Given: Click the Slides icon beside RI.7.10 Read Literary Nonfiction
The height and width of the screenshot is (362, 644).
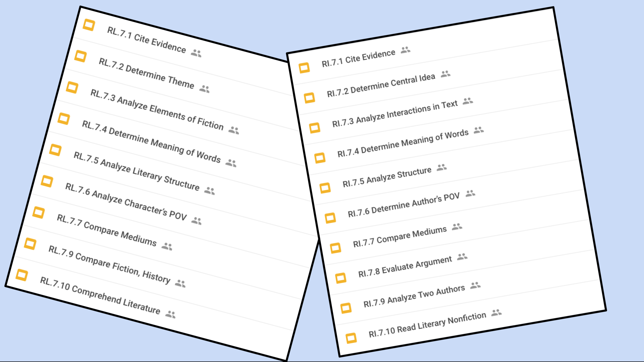Looking at the screenshot, I should 351,338.
